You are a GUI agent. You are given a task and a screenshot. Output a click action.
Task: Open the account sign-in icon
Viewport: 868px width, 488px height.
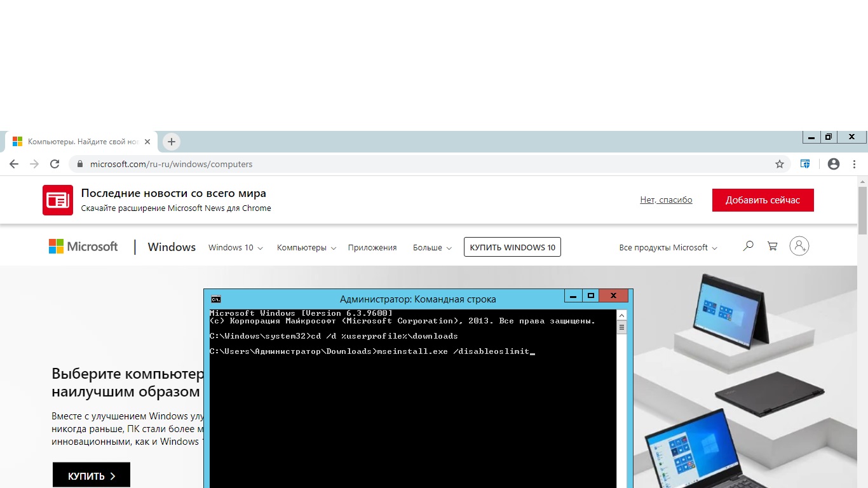coord(799,246)
